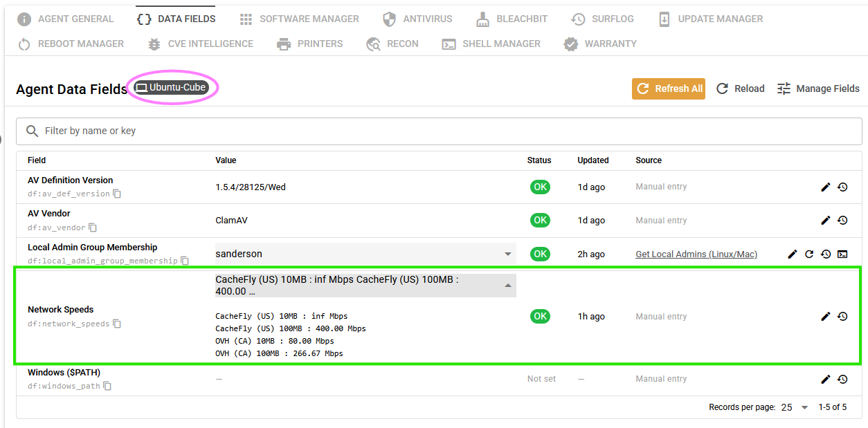
Task: Show Network Speeds history
Action: click(x=842, y=317)
